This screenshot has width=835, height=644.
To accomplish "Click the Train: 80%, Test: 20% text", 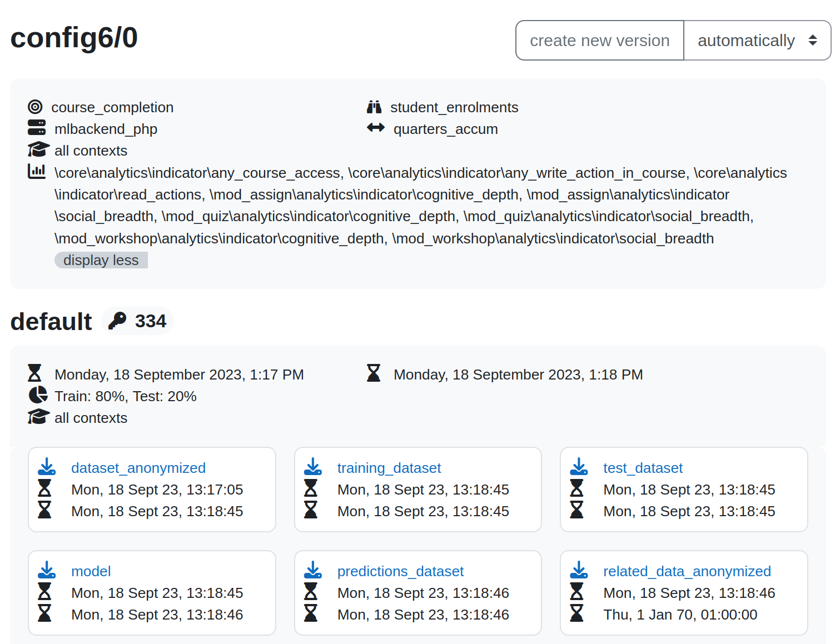I will [x=126, y=396].
